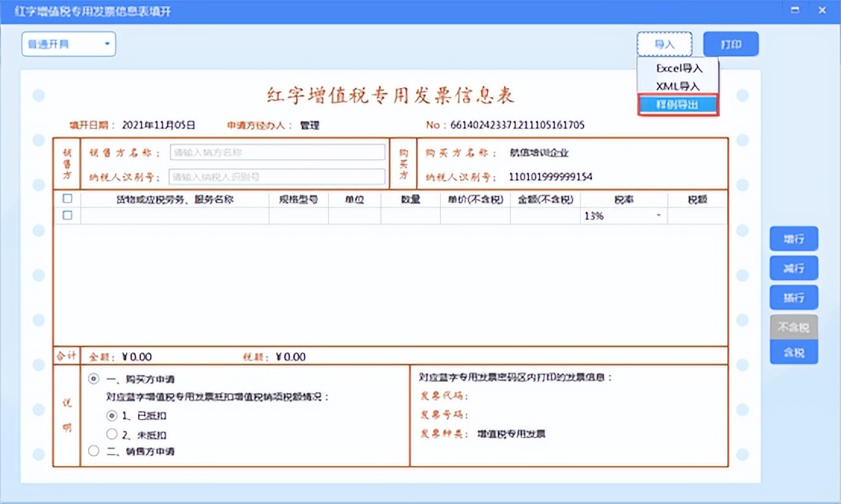Click the 销售方名称 input field
The height and width of the screenshot is (504, 841).
[277, 152]
